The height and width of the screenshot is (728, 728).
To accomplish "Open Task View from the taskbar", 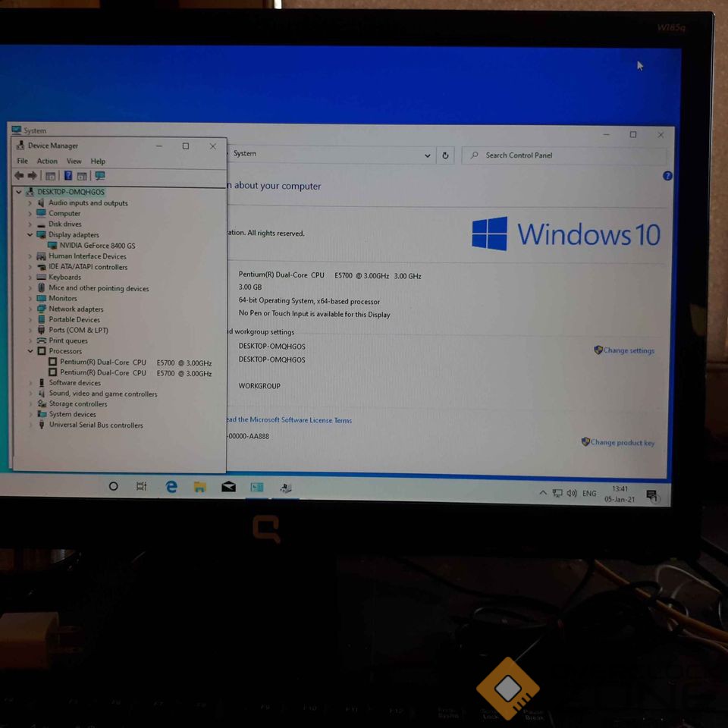I will pyautogui.click(x=142, y=486).
